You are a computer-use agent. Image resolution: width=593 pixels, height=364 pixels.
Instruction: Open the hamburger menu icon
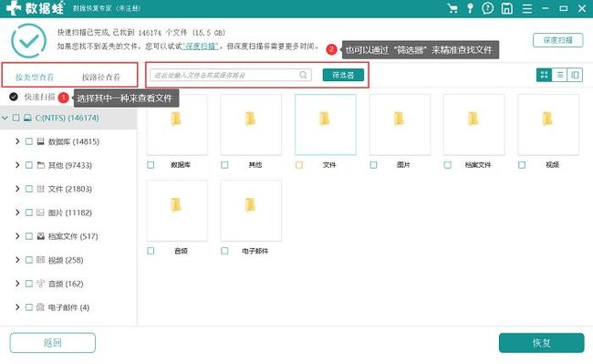coord(526,8)
